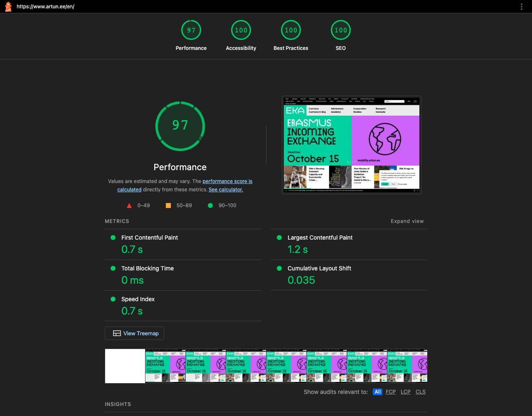This screenshot has width=532, height=416.
Task: Open the three-dot tools menu
Action: (521, 7)
